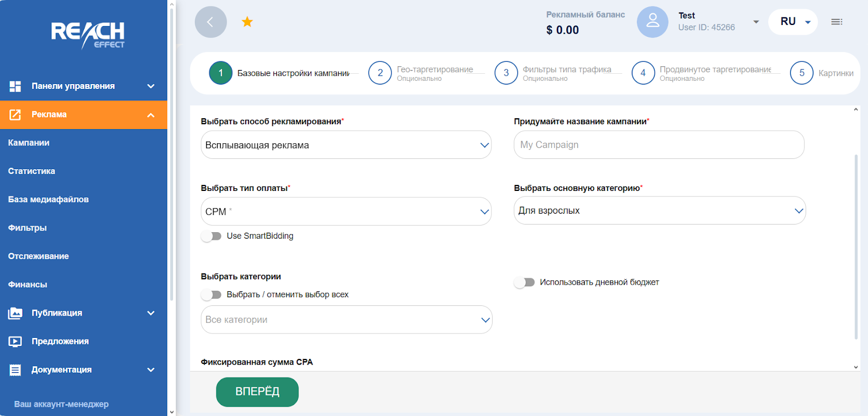Click the Публикация images icon

(x=15, y=313)
